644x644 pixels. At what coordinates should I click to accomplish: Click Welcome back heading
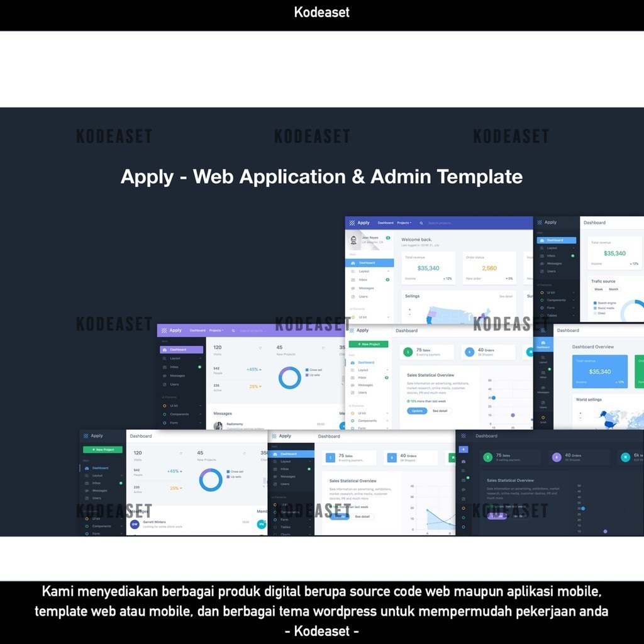(416, 240)
